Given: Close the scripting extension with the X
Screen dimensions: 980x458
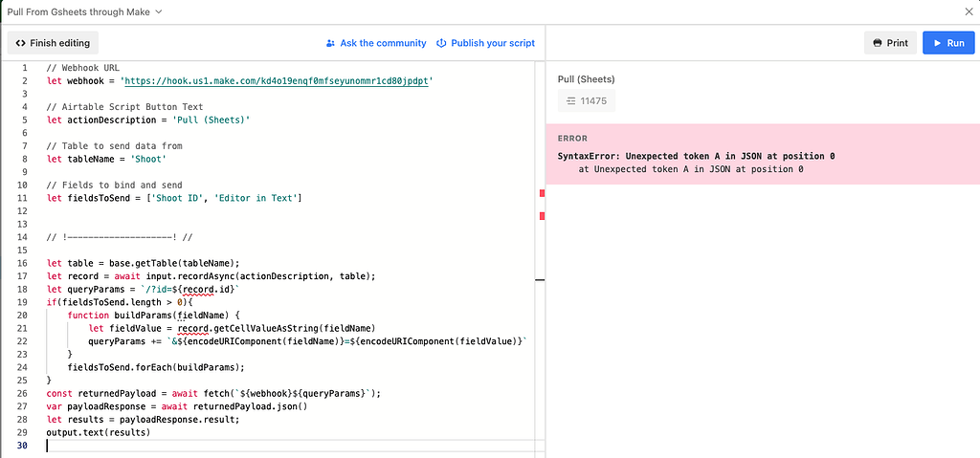Looking at the screenshot, I should pos(968,11).
